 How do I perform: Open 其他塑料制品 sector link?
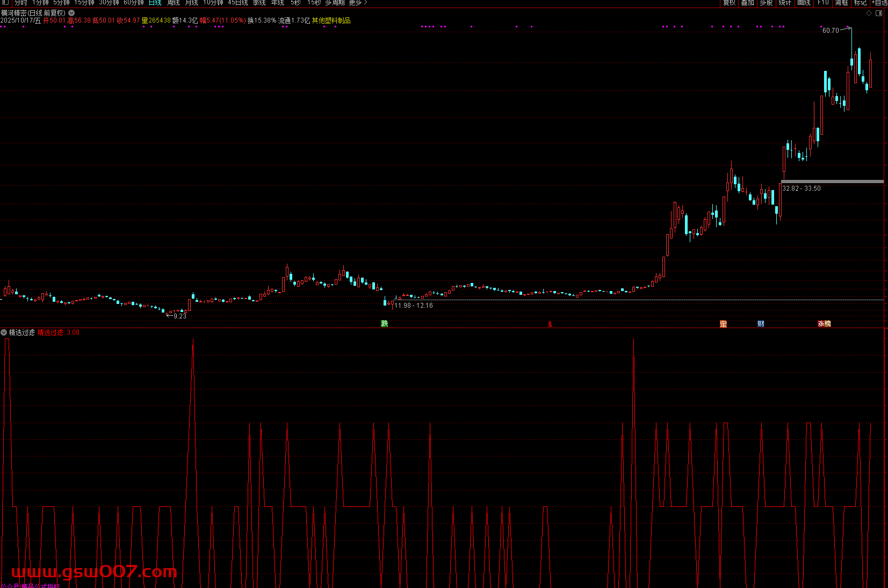point(331,20)
